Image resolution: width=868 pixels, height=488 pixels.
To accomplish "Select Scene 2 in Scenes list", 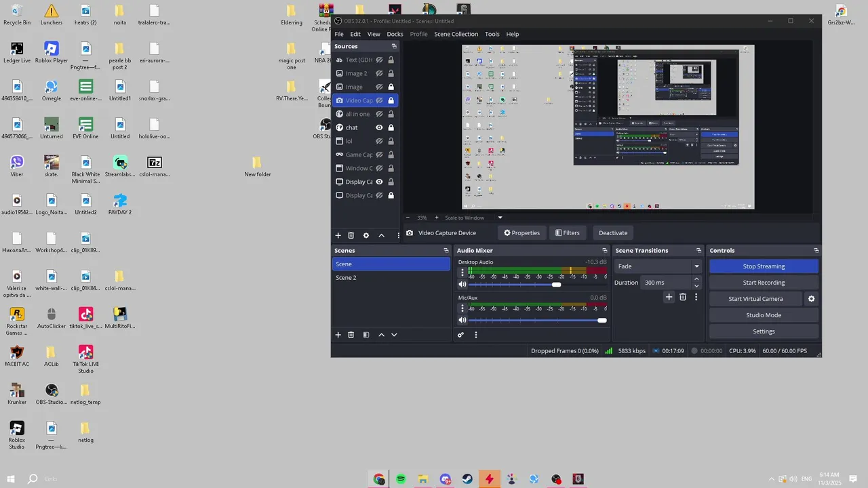I will point(391,277).
